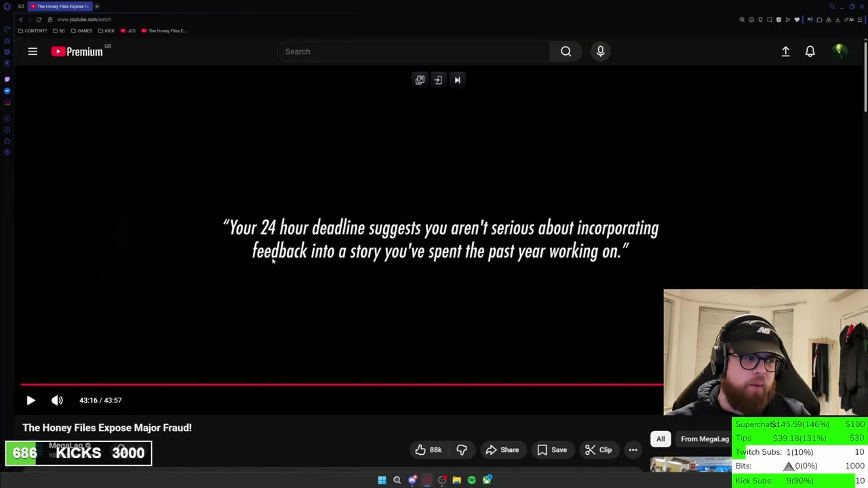Open browser extensions cube icon
The image size is (868, 488).
tap(819, 20)
